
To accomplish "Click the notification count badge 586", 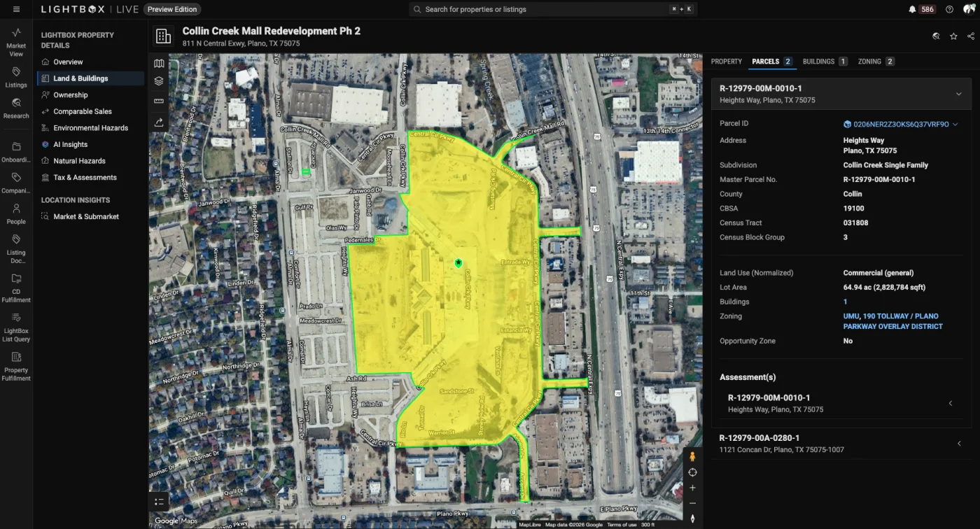I will pyautogui.click(x=927, y=9).
